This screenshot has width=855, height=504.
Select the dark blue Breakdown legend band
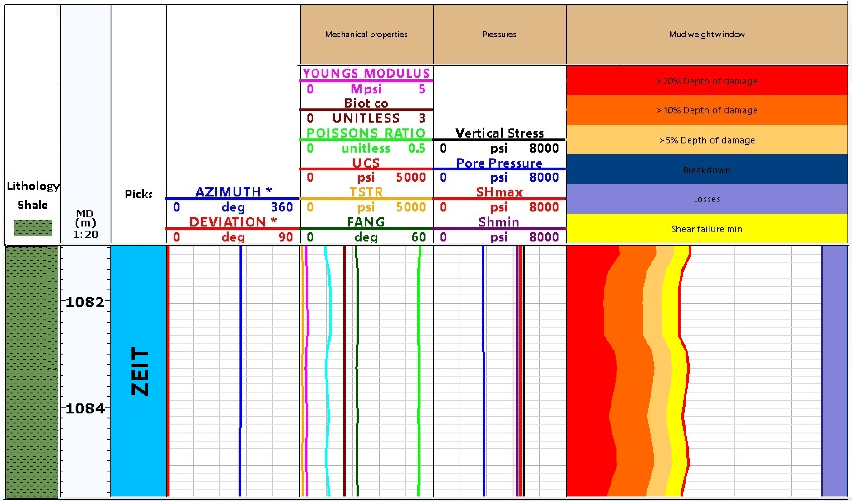(707, 169)
